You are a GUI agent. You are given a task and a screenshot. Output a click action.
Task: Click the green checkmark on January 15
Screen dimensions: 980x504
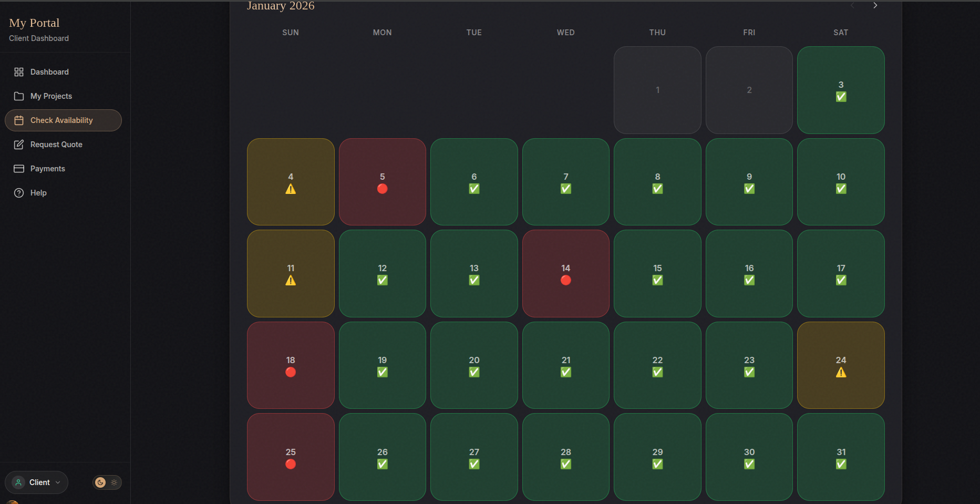pos(657,281)
